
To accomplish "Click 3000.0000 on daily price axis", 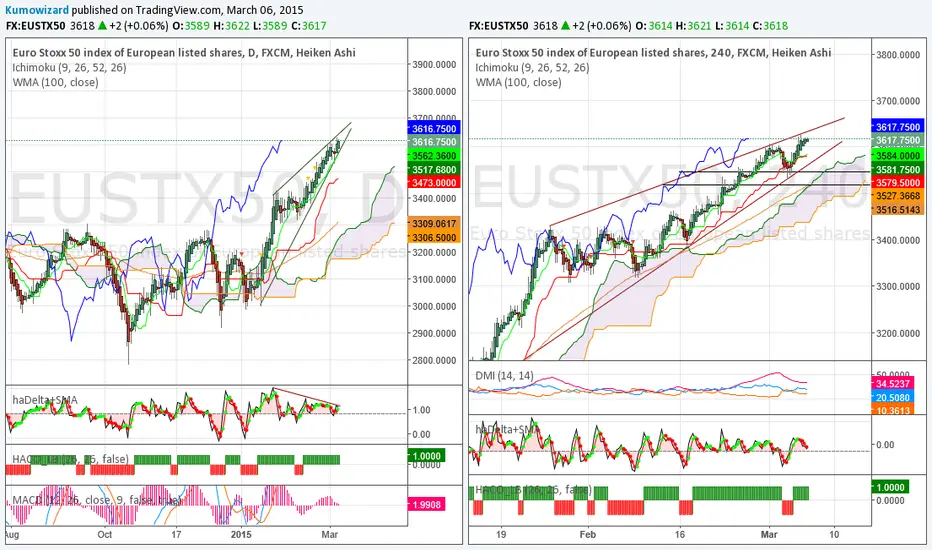I will (434, 306).
